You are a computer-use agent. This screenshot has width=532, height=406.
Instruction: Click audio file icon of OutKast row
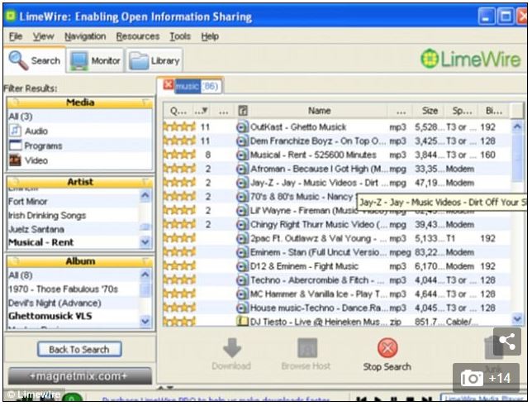[x=242, y=127]
